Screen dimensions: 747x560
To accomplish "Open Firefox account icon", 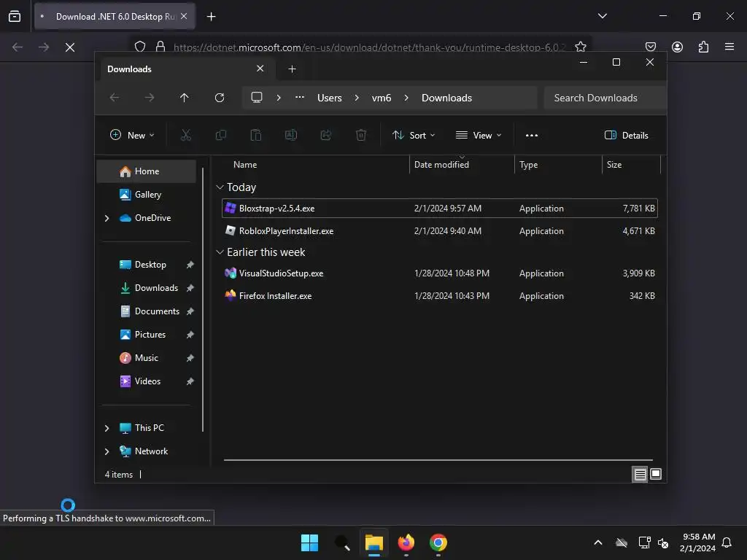I will coord(677,47).
